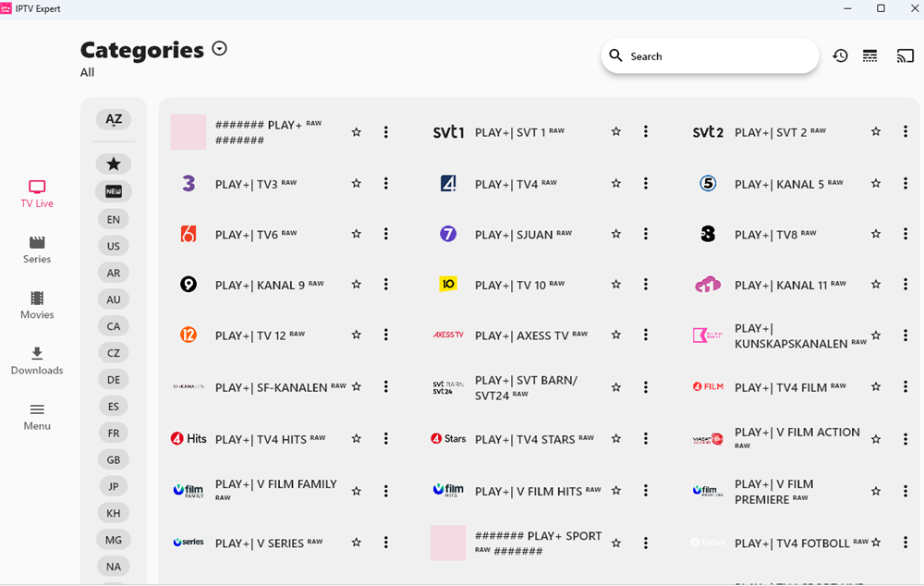The image size is (924, 586).
Task: Open more options for KANAL 5
Action: point(906,183)
